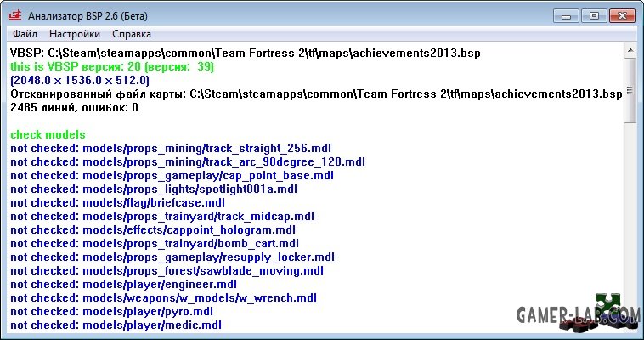Select the models/player/pyro.mdl line

(x=111, y=311)
